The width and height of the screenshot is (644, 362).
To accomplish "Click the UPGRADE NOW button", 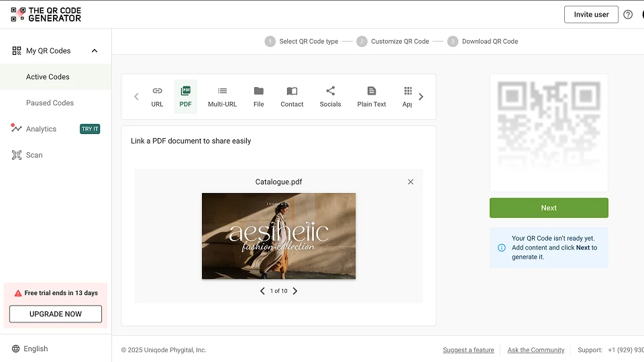I will point(56,314).
